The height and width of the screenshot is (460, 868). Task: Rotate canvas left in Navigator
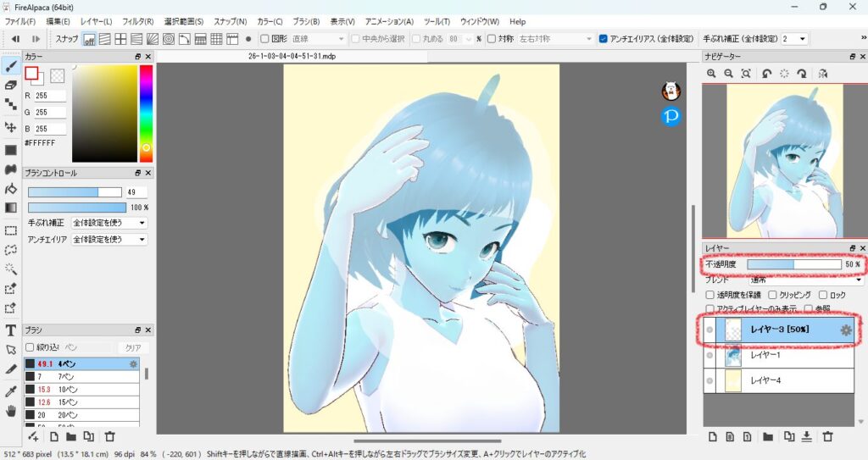point(766,74)
